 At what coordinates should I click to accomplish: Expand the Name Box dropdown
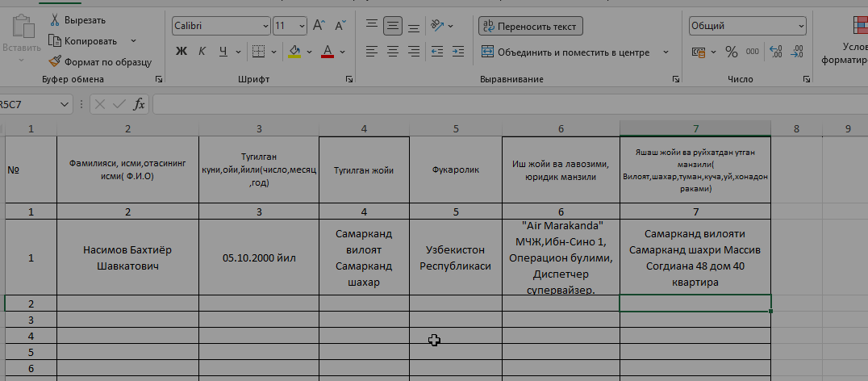(x=65, y=104)
